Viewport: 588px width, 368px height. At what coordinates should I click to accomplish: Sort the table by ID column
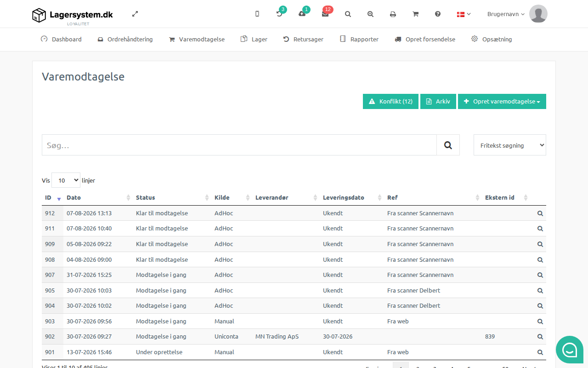click(52, 198)
